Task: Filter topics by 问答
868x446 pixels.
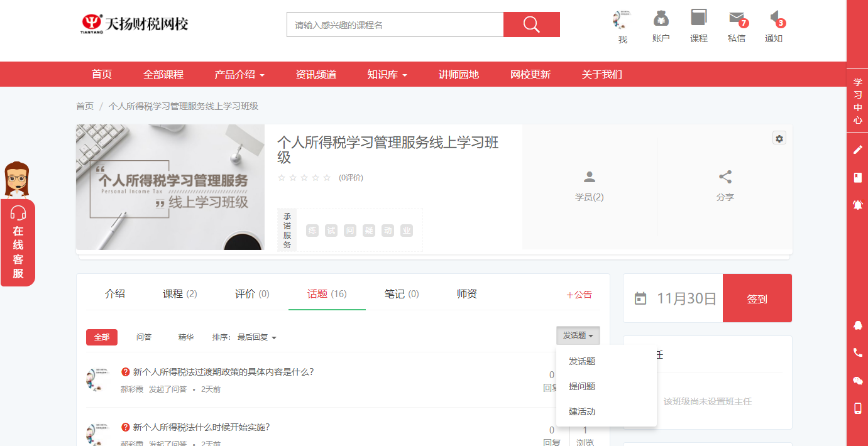Action: [144, 337]
